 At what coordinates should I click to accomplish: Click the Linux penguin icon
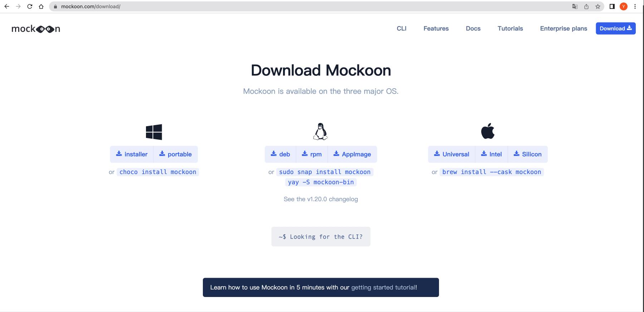(321, 132)
